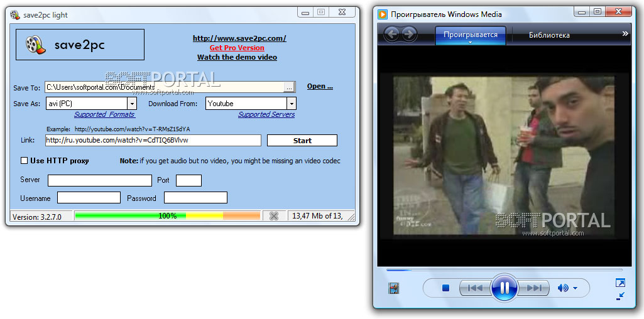This screenshot has height=319, width=644.
Task: Click the 13,47 Mb of 13 status text
Action: point(318,217)
